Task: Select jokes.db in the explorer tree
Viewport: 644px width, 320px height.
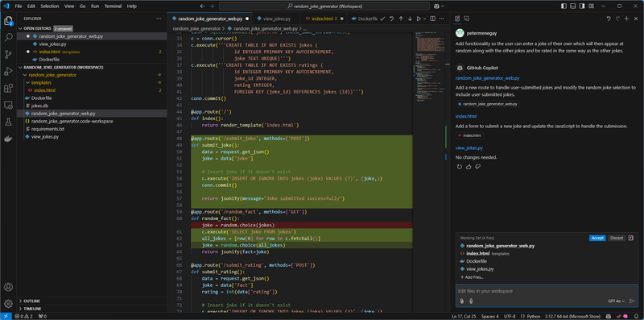Action: [x=39, y=106]
